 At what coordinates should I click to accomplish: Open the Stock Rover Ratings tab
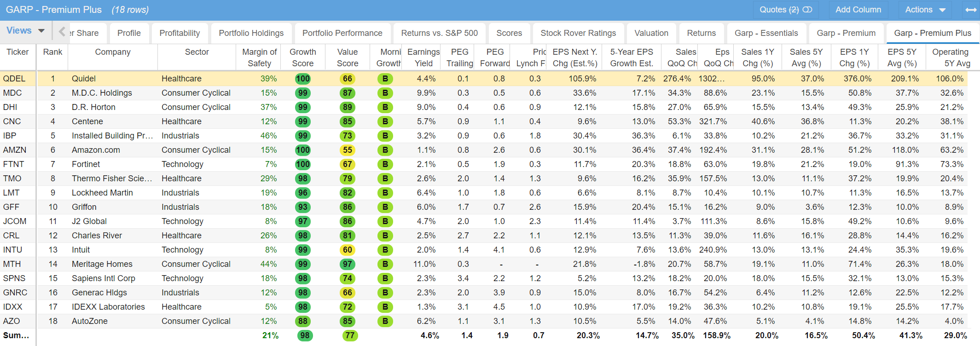click(x=578, y=33)
